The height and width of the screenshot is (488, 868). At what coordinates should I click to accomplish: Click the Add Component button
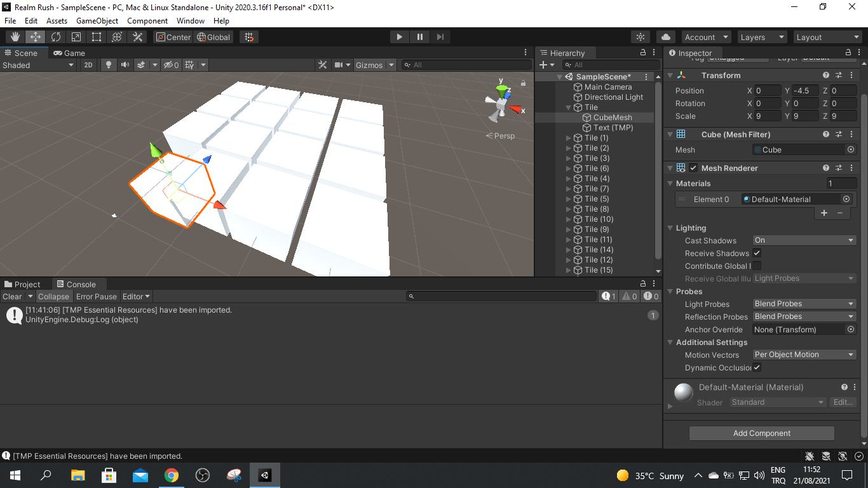click(761, 433)
